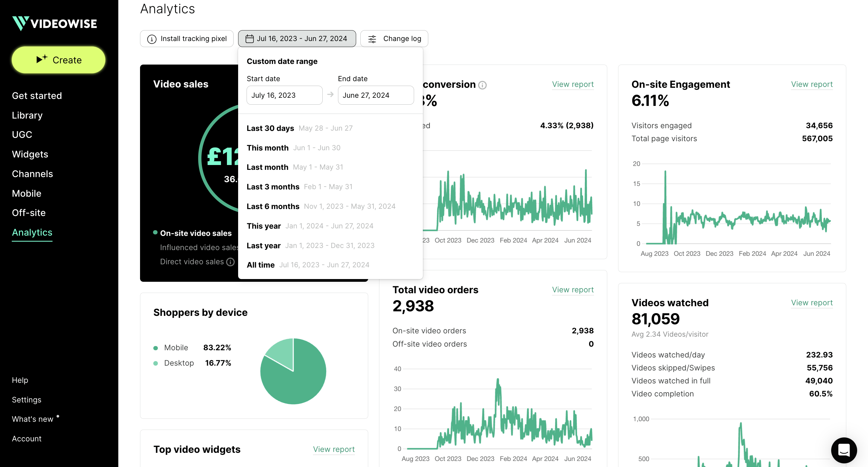Open the Widgets sidebar menu item

click(30, 154)
